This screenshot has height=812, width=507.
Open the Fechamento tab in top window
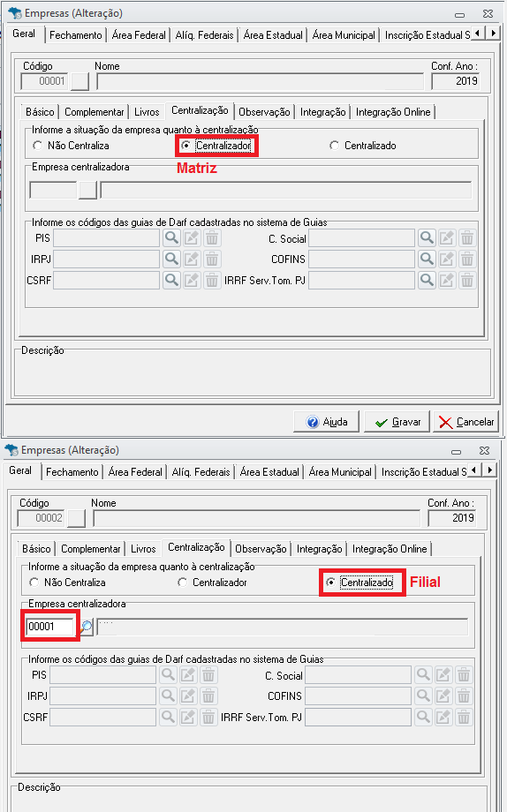(76, 35)
